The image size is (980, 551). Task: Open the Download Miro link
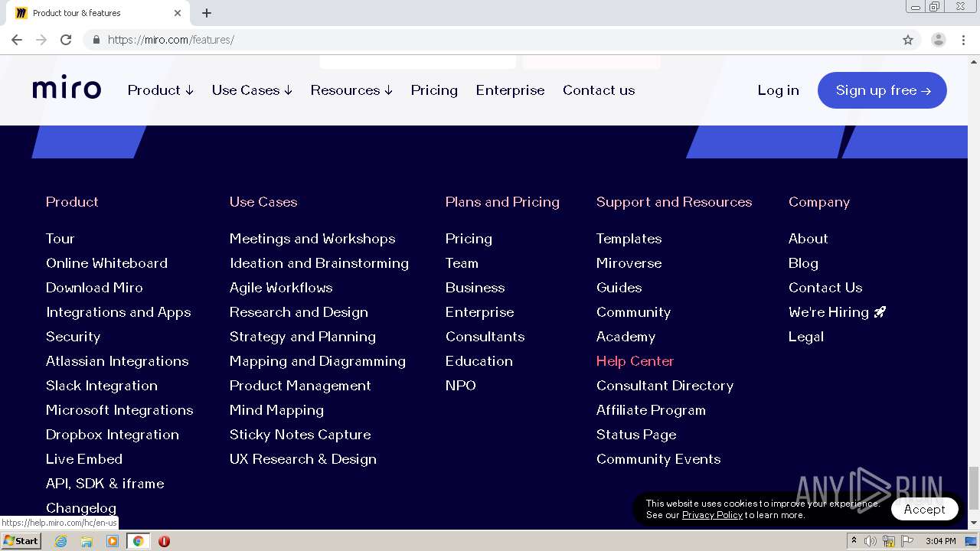[94, 288]
